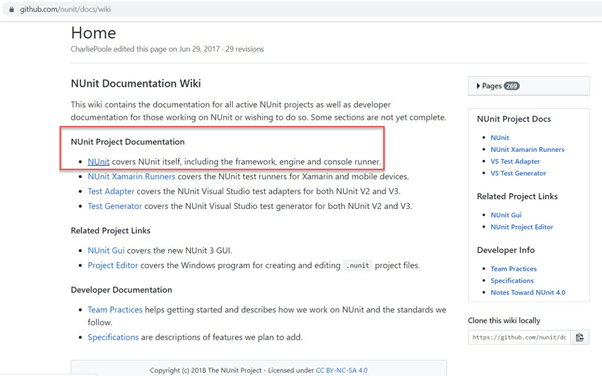Screen dimensions: 602x376
Task: Click the lock icon in address bar
Action: tap(12, 9)
